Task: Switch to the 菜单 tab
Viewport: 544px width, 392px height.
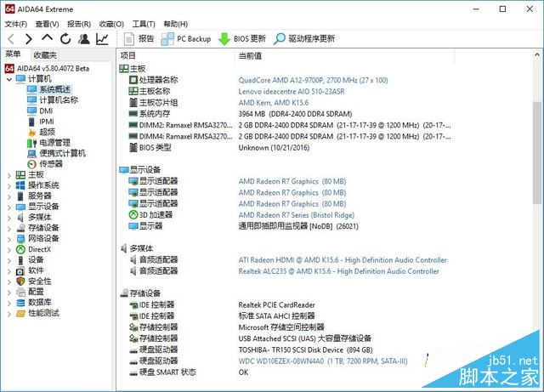Action: click(13, 54)
